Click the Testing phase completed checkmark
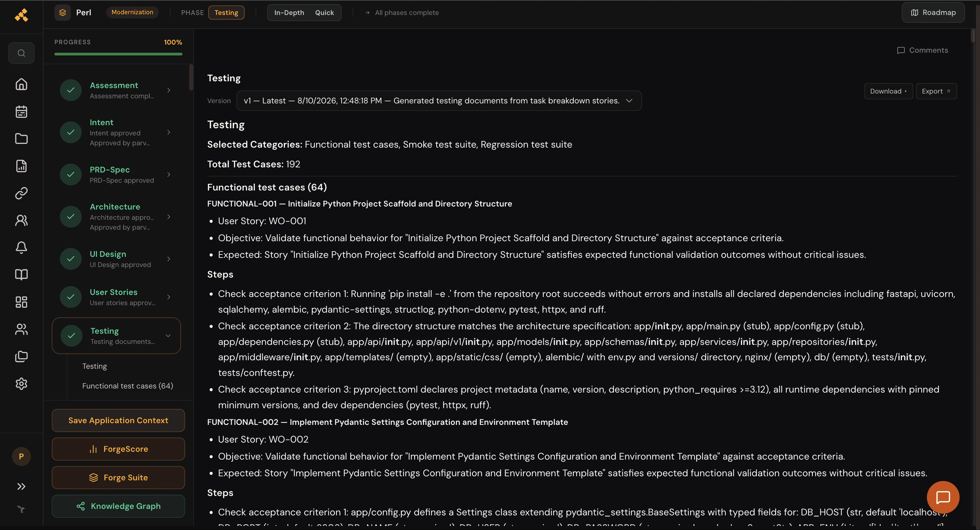 click(71, 336)
